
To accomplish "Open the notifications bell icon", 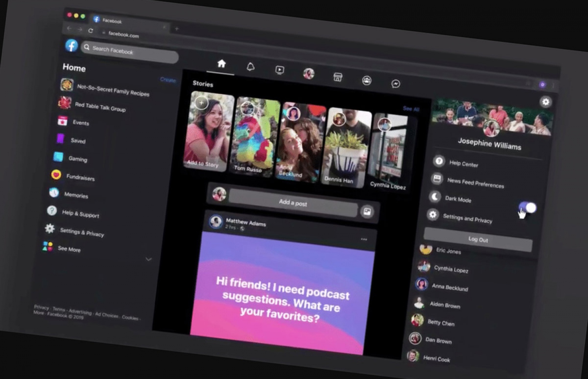I will [250, 67].
